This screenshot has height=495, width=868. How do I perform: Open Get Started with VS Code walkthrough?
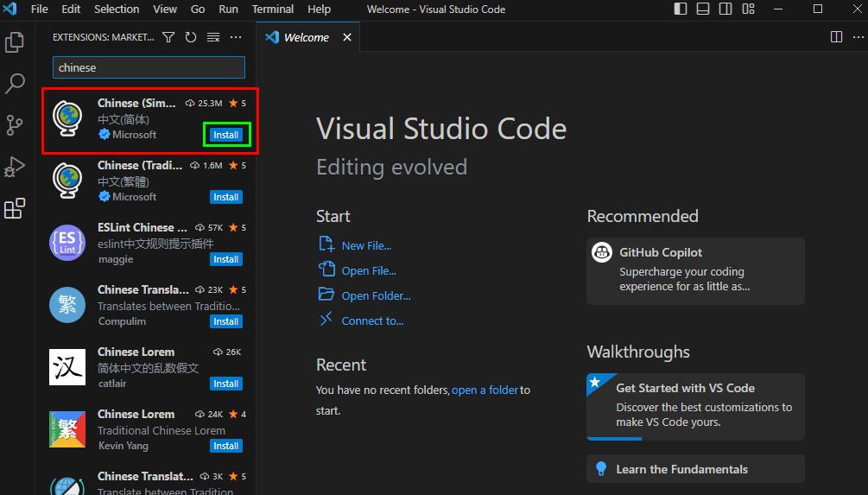click(695, 406)
